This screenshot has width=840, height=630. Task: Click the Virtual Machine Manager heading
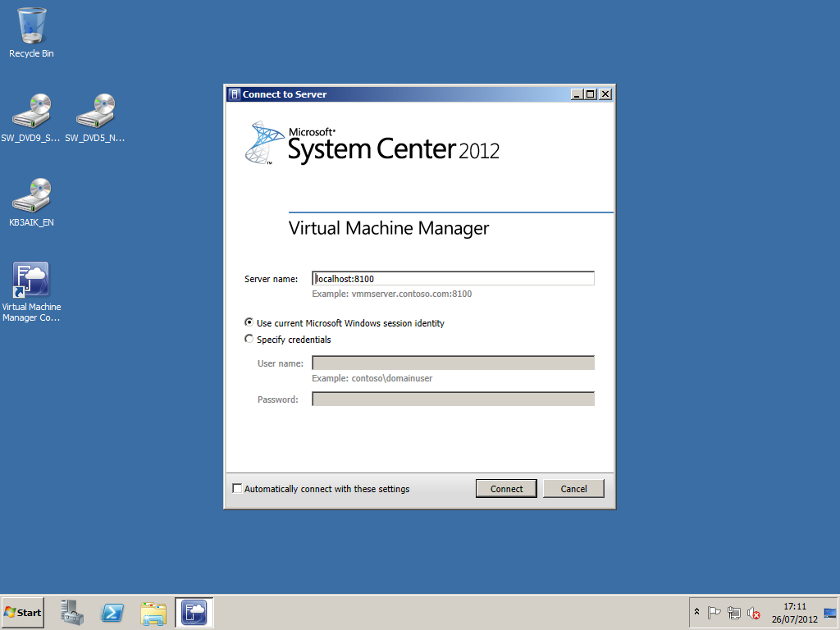click(389, 228)
